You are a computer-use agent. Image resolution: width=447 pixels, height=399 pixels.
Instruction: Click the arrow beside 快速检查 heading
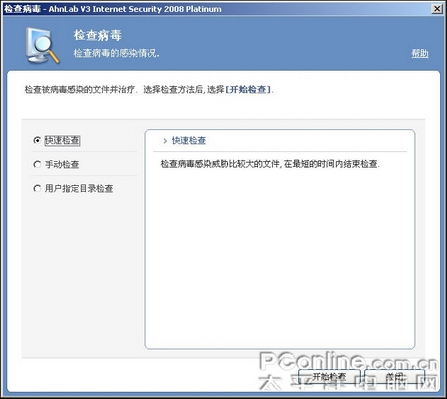tap(165, 141)
